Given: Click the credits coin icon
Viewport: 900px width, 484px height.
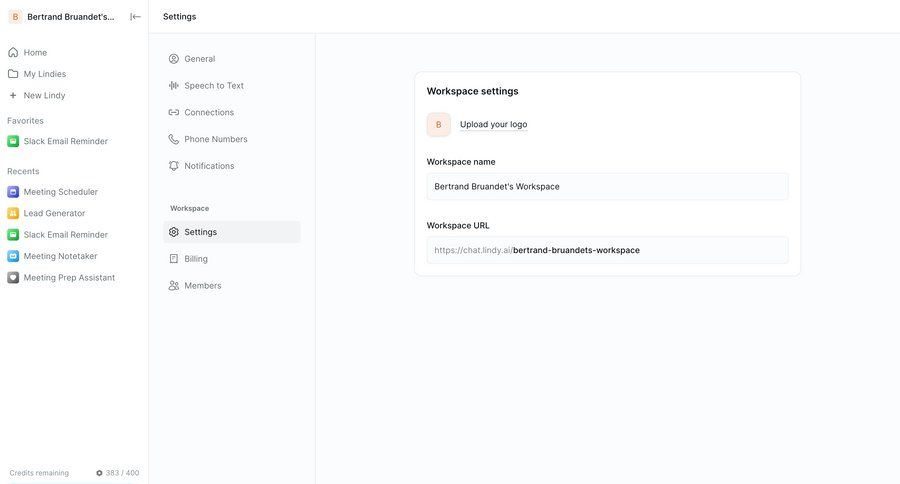Looking at the screenshot, I should pos(99,473).
